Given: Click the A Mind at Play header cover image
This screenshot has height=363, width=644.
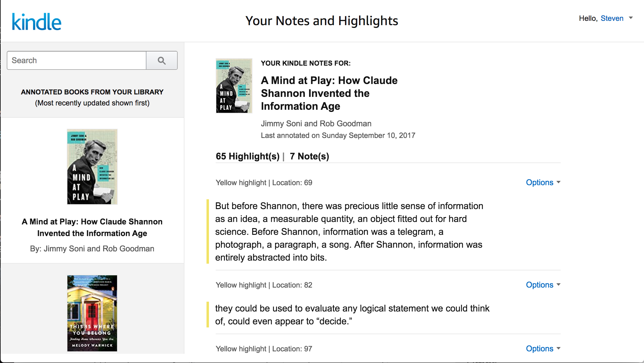Looking at the screenshot, I should (234, 86).
